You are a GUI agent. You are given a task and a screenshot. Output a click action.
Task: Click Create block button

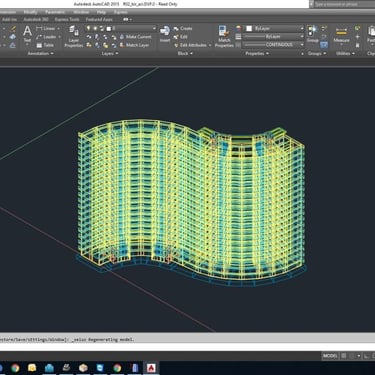click(183, 29)
